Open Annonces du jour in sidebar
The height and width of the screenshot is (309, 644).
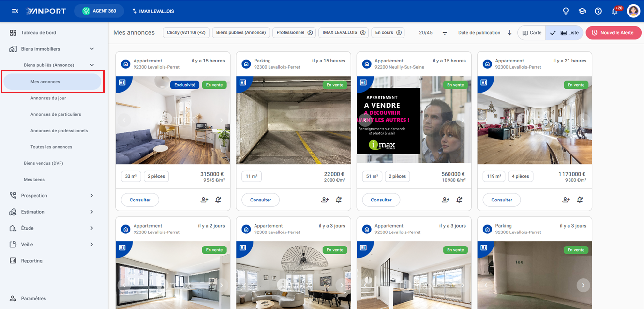point(48,98)
